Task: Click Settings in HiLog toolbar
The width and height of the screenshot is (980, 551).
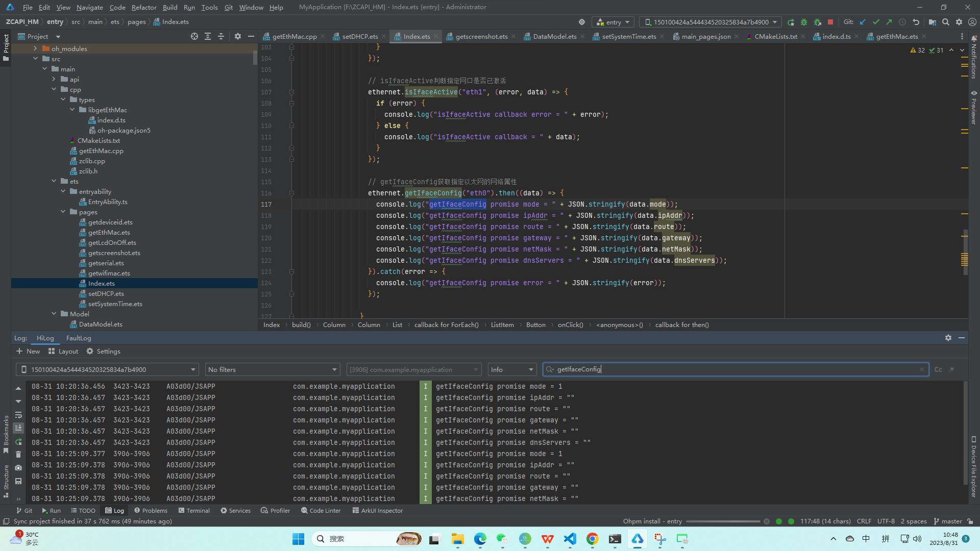Action: click(x=104, y=351)
